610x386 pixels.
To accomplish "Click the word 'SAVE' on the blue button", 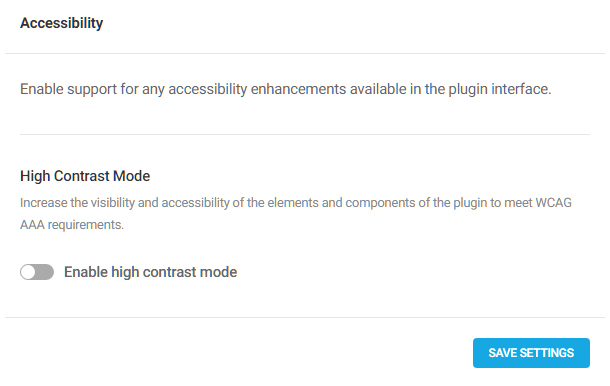I will pyautogui.click(x=503, y=353).
